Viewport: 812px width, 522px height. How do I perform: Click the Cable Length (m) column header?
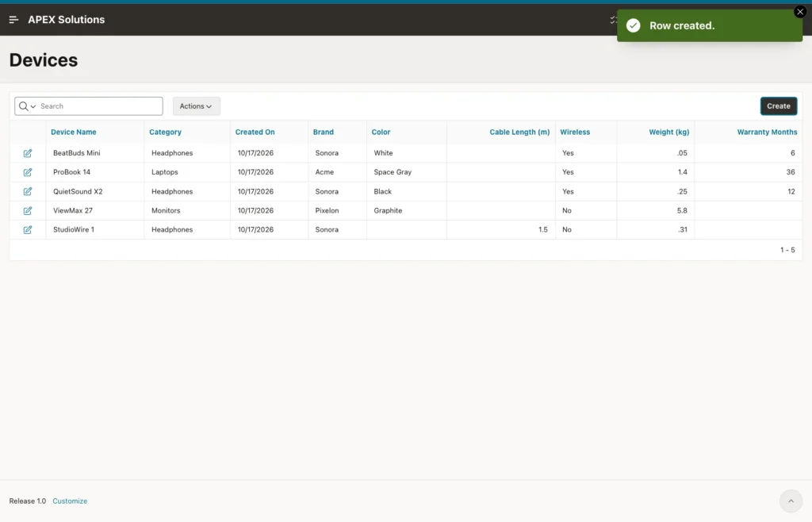(x=519, y=132)
